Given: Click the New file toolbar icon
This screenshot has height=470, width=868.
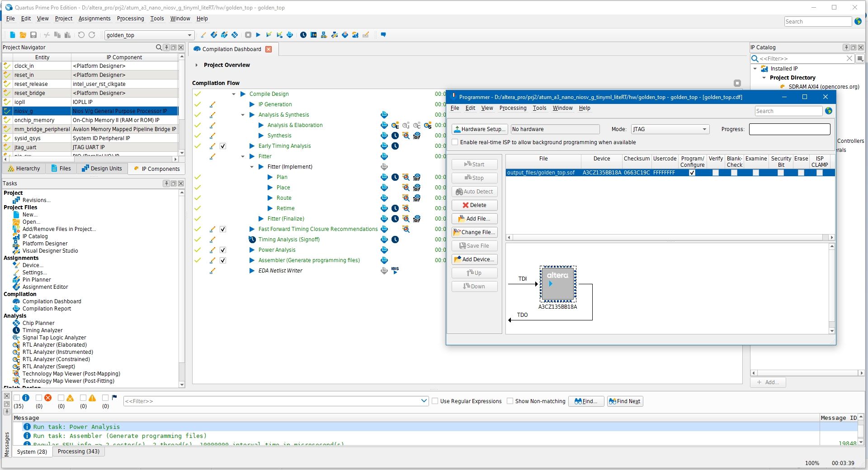Looking at the screenshot, I should point(13,35).
